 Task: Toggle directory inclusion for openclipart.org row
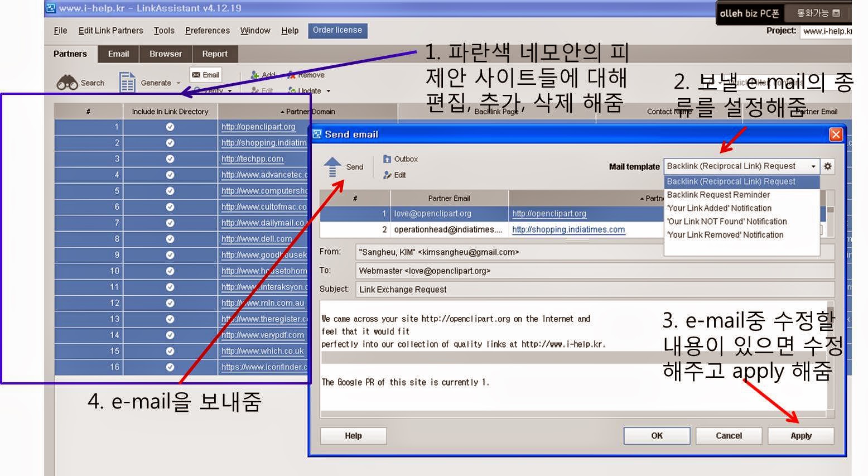pyautogui.click(x=170, y=127)
